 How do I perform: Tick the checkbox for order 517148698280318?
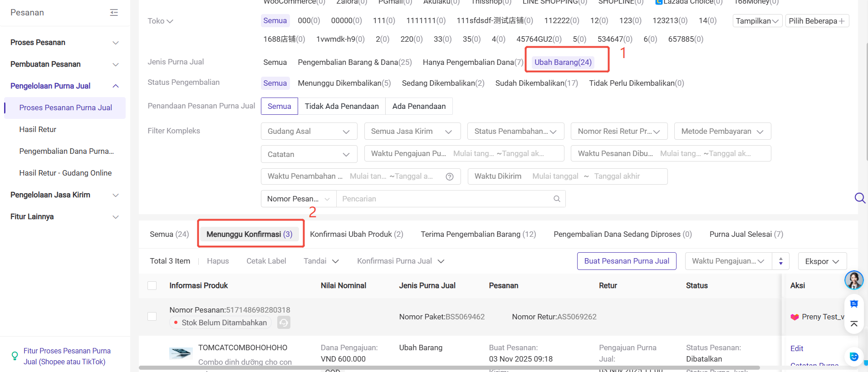152,316
